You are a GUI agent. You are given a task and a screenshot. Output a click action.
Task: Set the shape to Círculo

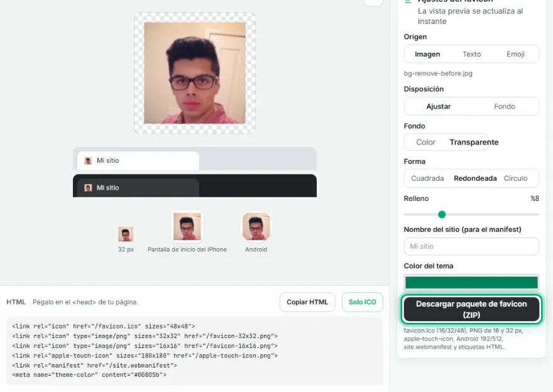516,178
